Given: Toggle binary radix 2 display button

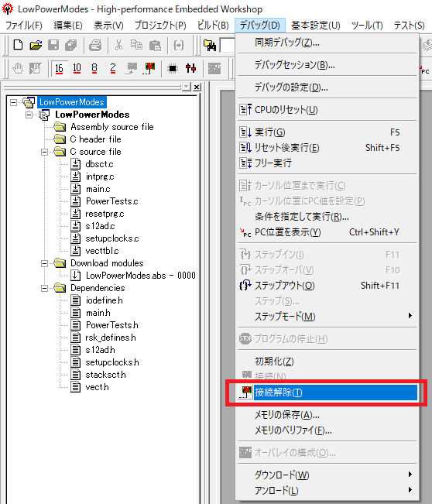Looking at the screenshot, I should tap(112, 68).
